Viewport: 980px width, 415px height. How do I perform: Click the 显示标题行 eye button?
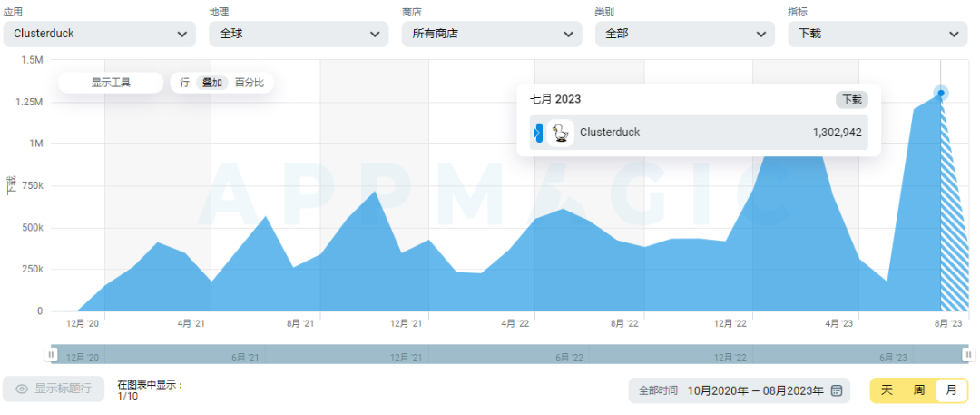click(54, 389)
